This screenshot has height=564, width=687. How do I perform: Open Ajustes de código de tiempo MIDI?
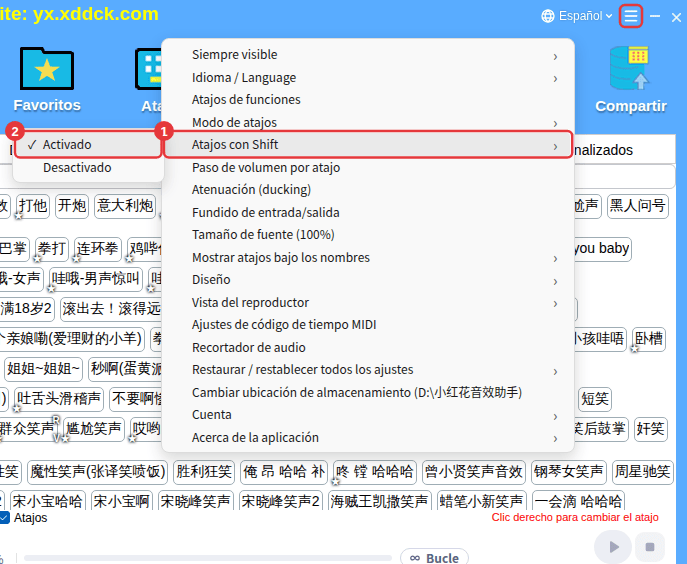[368, 325]
